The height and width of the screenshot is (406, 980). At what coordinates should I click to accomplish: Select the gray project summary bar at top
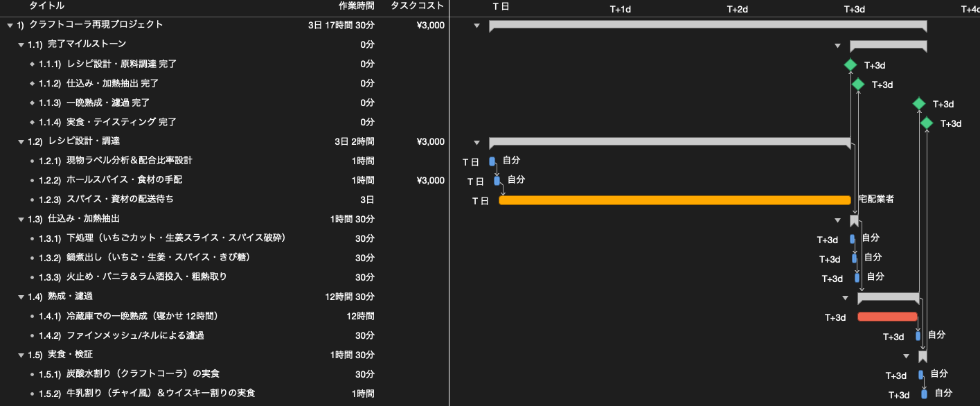708,26
